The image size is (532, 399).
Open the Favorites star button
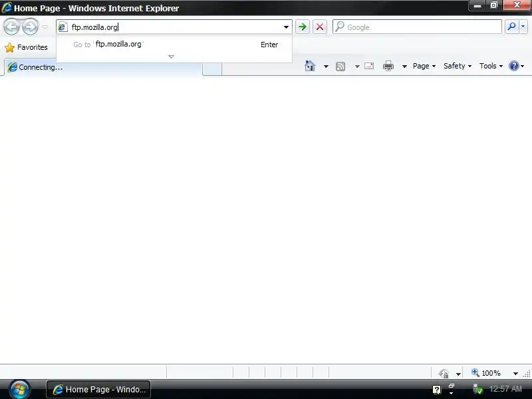tap(27, 47)
